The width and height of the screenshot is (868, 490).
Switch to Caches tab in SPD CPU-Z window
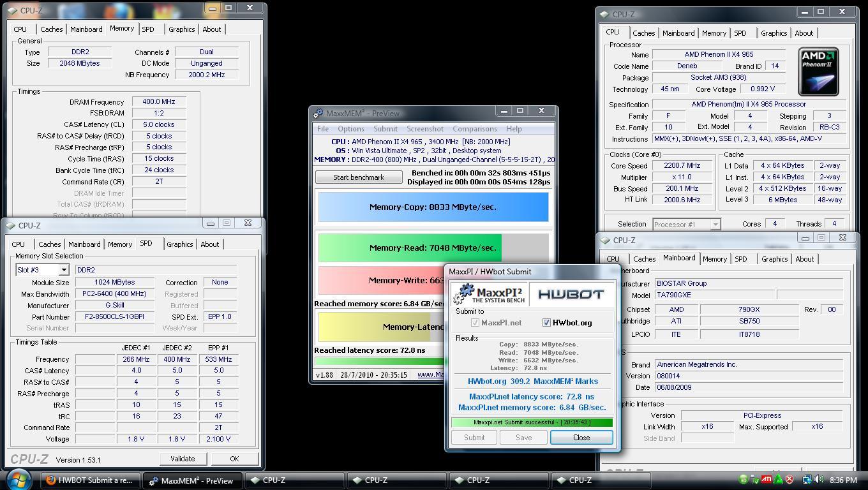pyautogui.click(x=49, y=244)
